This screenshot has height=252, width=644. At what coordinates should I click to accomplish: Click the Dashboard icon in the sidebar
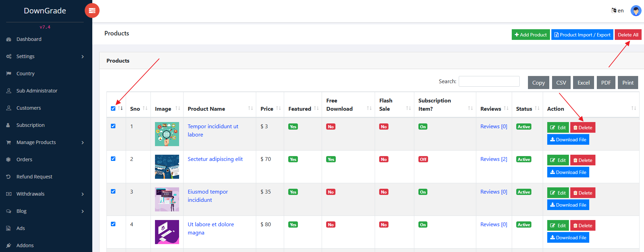coord(9,40)
